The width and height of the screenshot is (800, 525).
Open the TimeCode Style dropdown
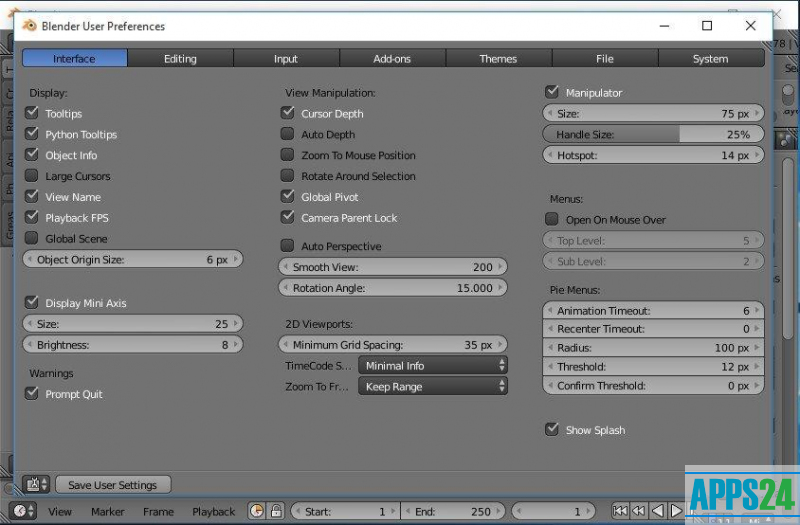433,365
